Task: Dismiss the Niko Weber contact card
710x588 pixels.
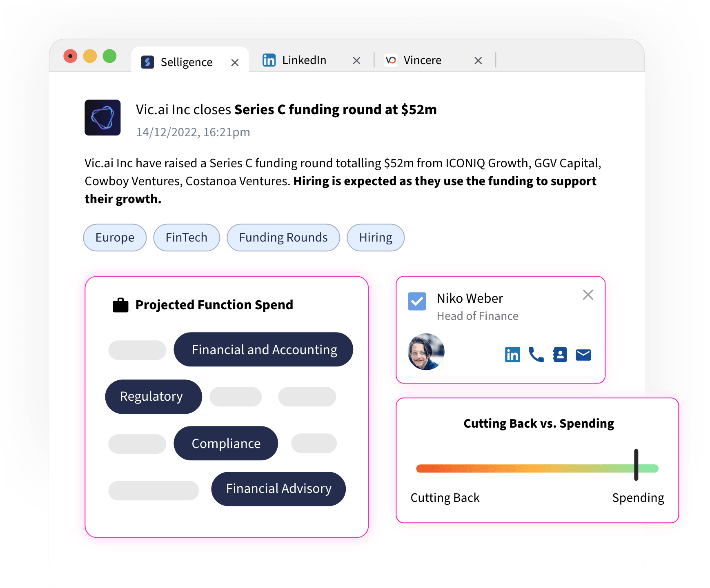Action: click(x=588, y=295)
